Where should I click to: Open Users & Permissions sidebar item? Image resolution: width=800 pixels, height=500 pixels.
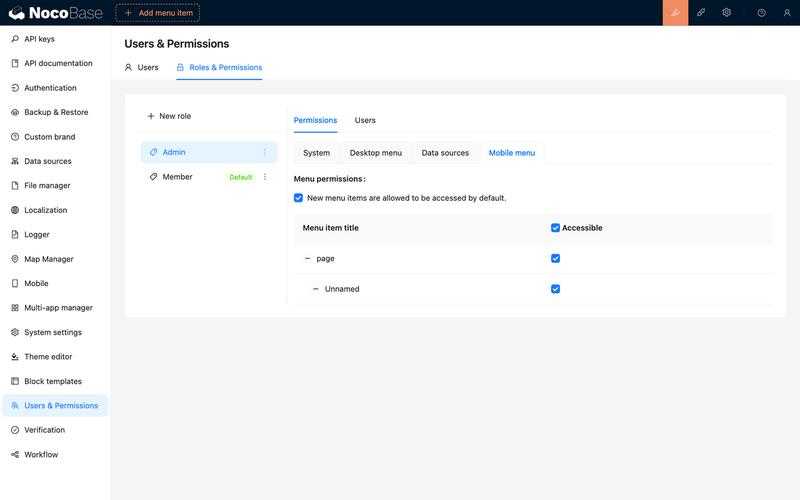pos(55,406)
